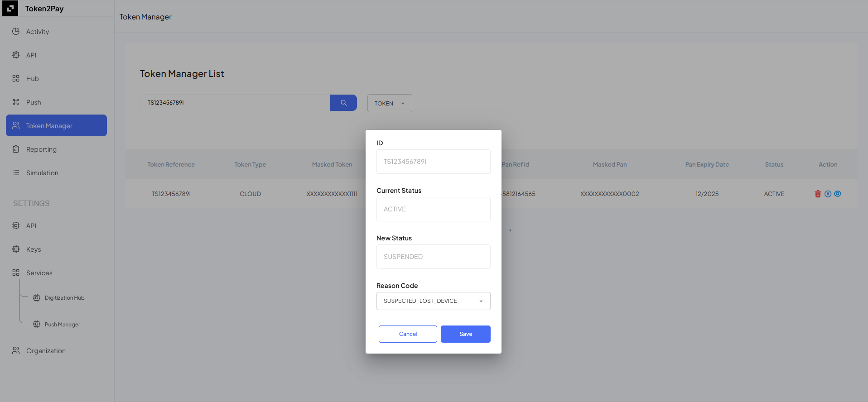Image resolution: width=868 pixels, height=402 pixels.
Task: Click the next page chevron
Action: [510, 230]
